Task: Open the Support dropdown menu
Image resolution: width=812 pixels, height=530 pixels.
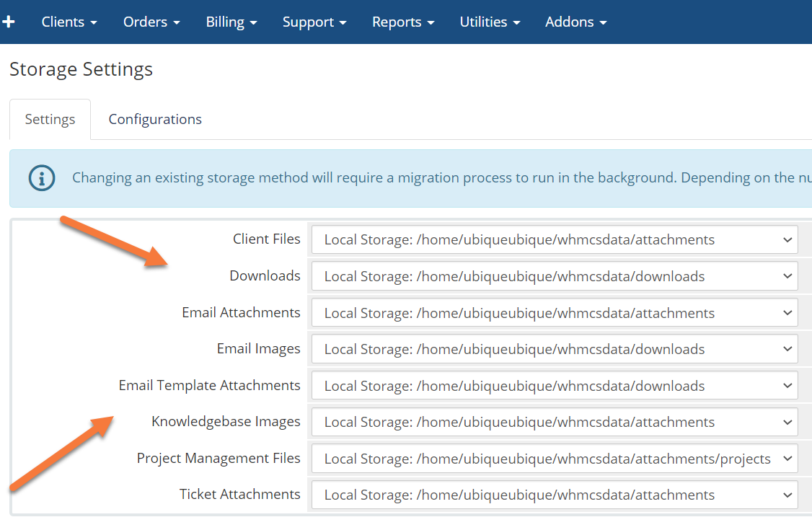Action: pos(314,22)
